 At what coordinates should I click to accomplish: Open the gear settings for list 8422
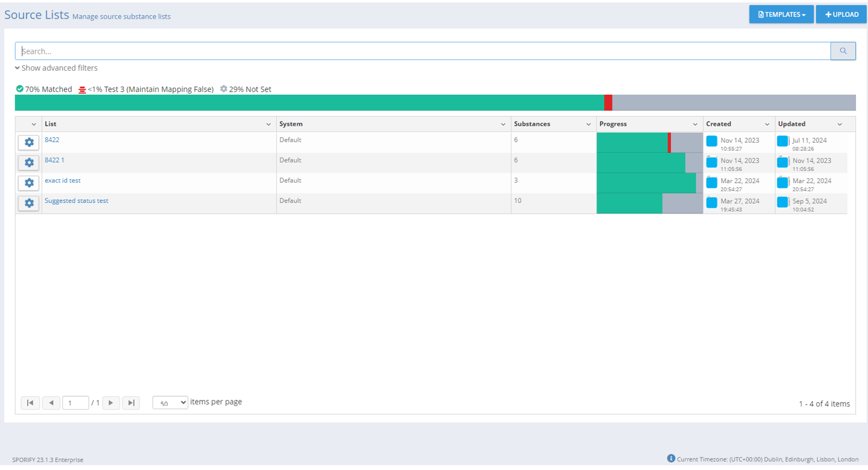tap(28, 143)
